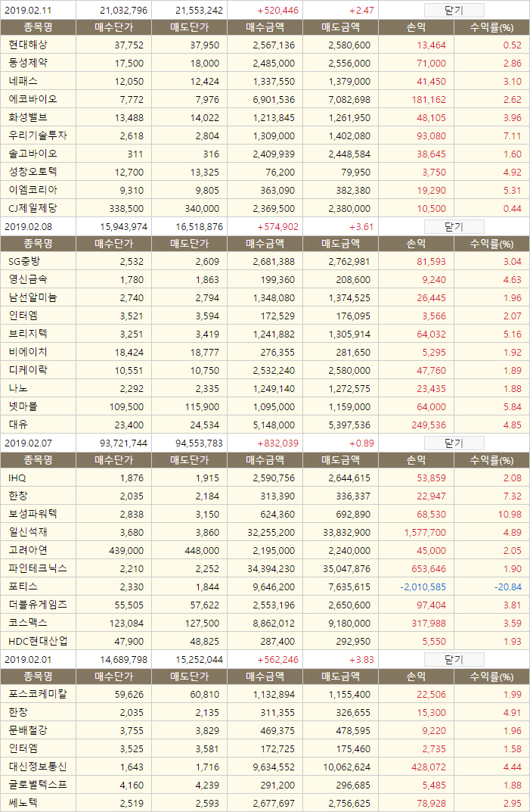This screenshot has height=812, width=530.
Task: Click stock name 나노
Action: coord(18,388)
